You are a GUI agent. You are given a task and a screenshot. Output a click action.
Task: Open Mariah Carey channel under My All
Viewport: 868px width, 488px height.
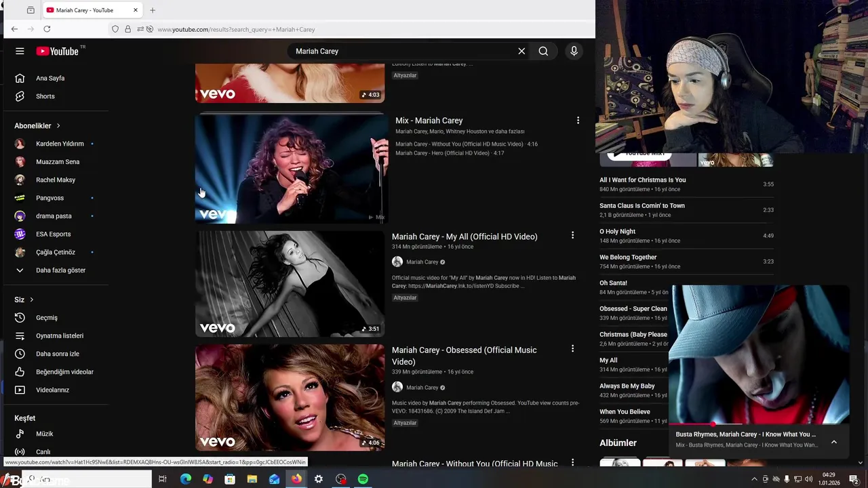click(x=422, y=262)
